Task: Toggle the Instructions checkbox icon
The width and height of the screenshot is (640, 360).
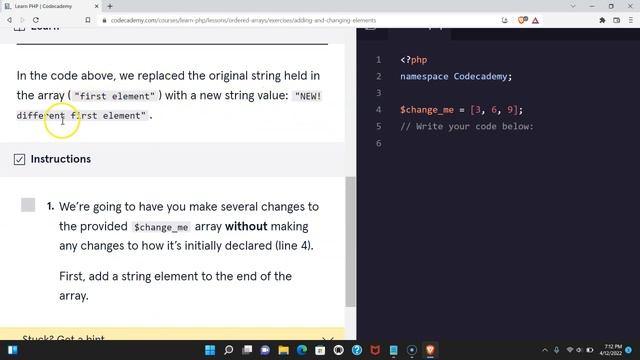Action: pos(19,159)
